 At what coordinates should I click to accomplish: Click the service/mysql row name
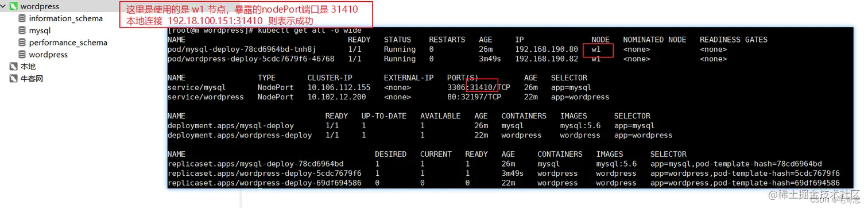tap(197, 87)
